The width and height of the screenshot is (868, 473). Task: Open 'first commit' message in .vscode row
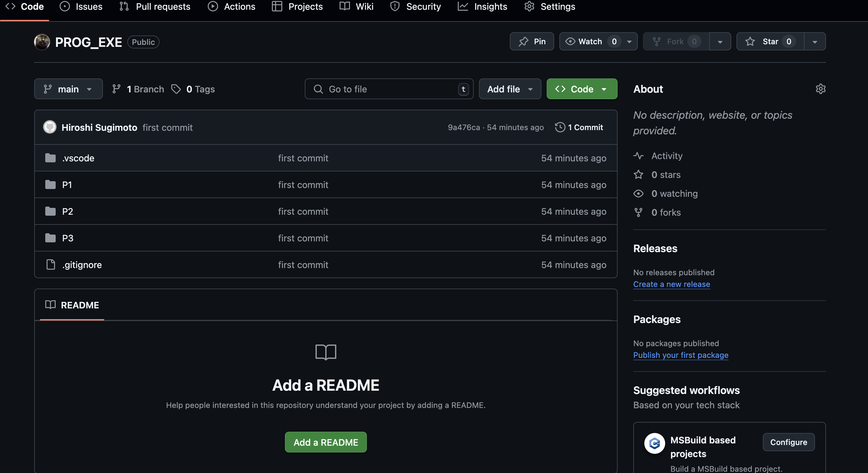coord(303,158)
